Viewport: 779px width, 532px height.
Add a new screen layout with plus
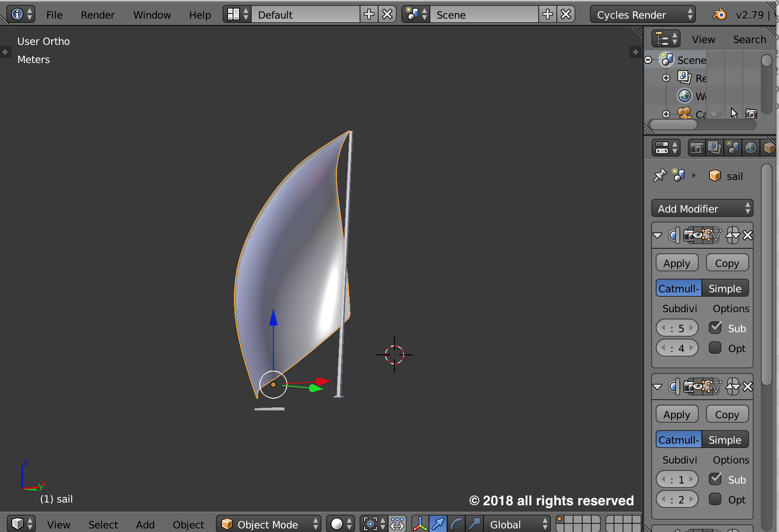pos(369,15)
